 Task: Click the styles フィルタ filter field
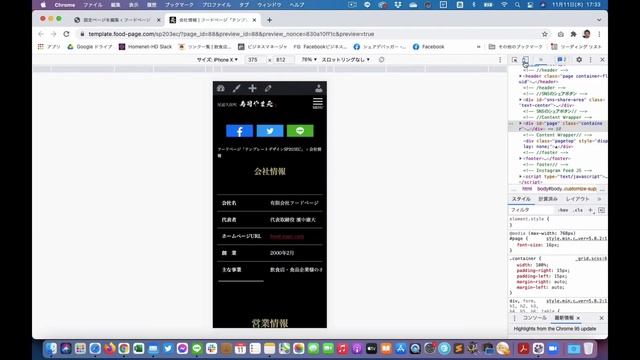click(532, 210)
